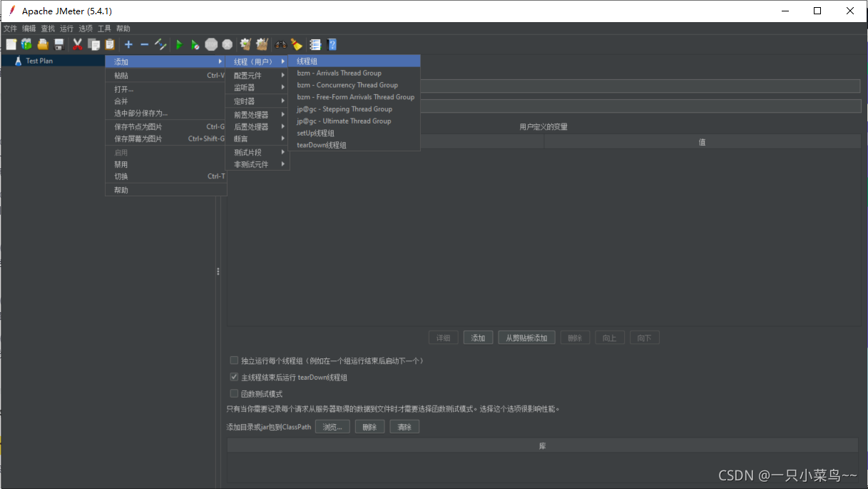This screenshot has height=489, width=868.
Task: Click the Toggle enable/disable toolbar icon
Action: (x=160, y=44)
